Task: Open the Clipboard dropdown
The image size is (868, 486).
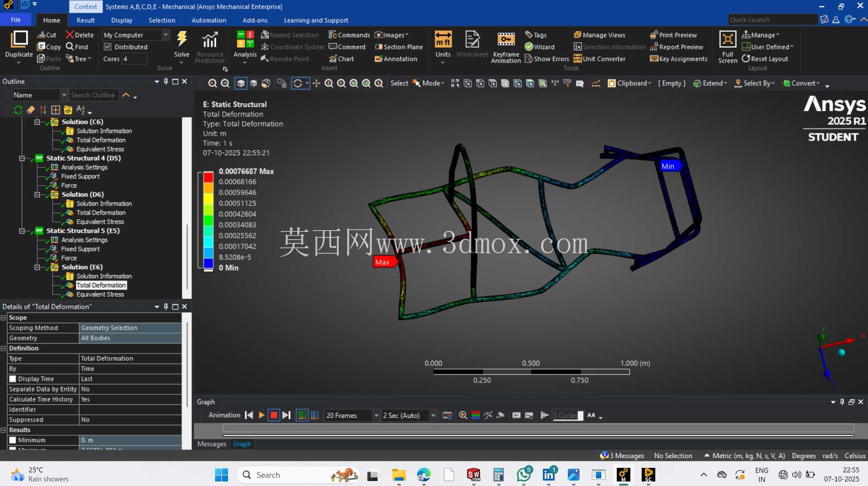Action: pyautogui.click(x=629, y=83)
